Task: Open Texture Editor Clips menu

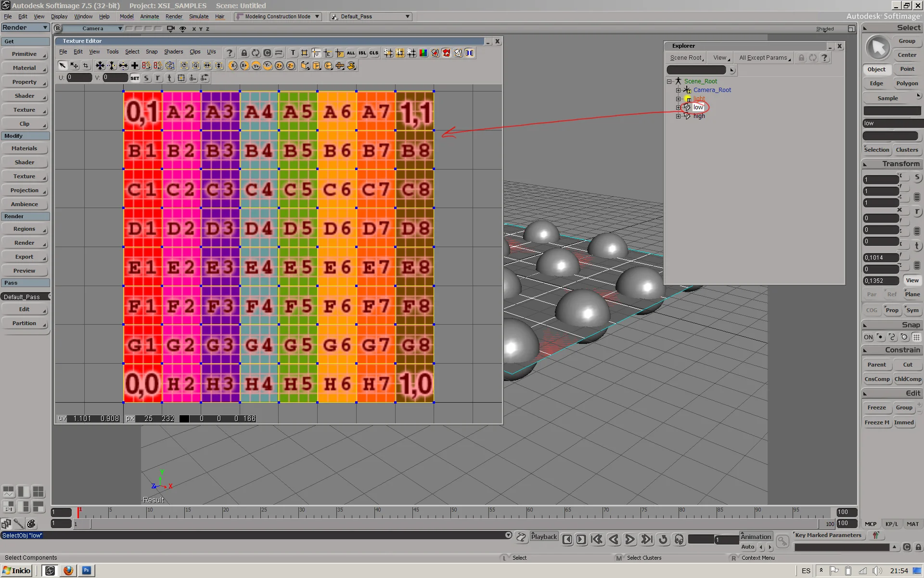Action: click(195, 52)
